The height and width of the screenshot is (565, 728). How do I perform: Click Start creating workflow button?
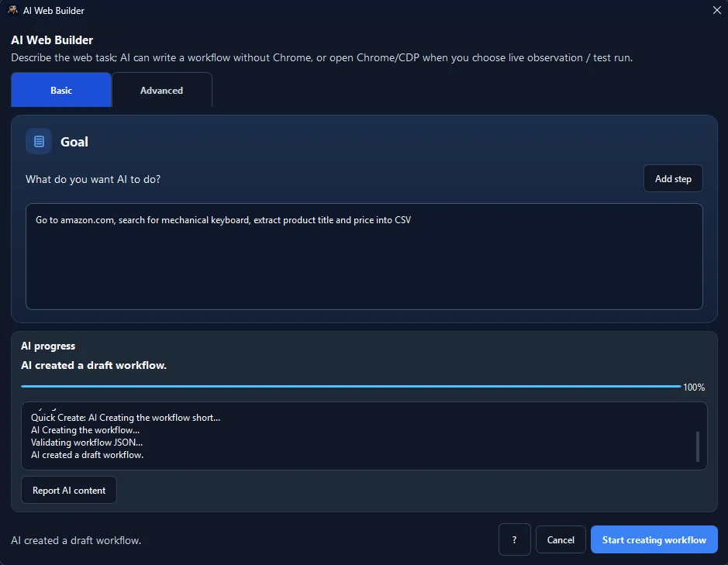pos(654,539)
